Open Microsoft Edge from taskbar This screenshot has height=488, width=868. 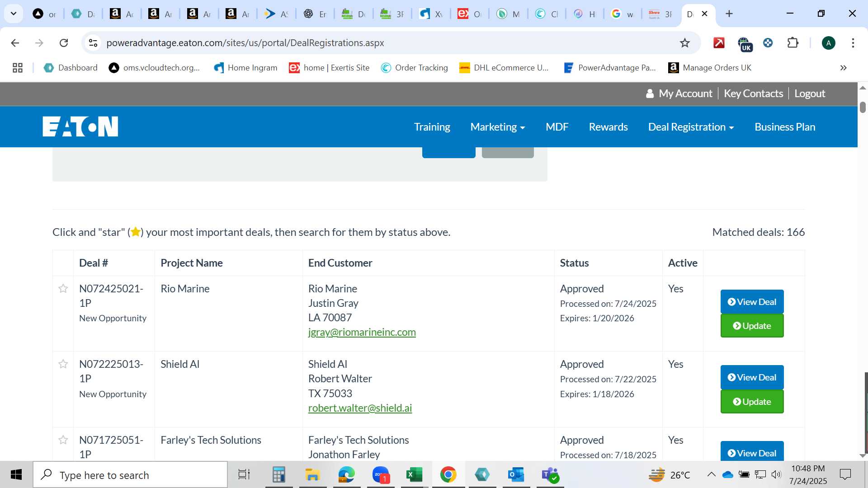coord(347,474)
